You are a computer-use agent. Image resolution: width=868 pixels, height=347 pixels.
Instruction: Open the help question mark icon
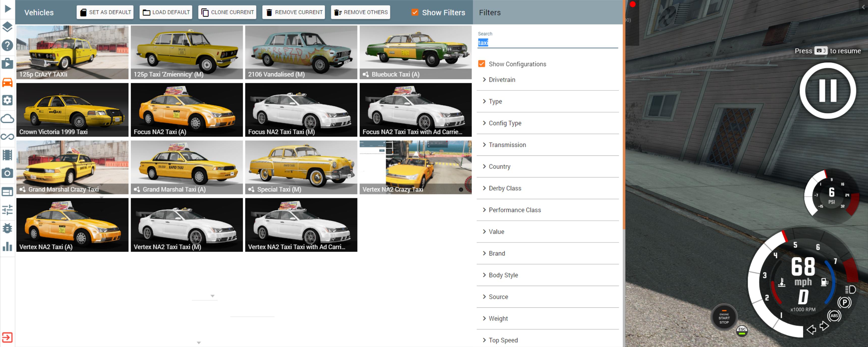7,45
